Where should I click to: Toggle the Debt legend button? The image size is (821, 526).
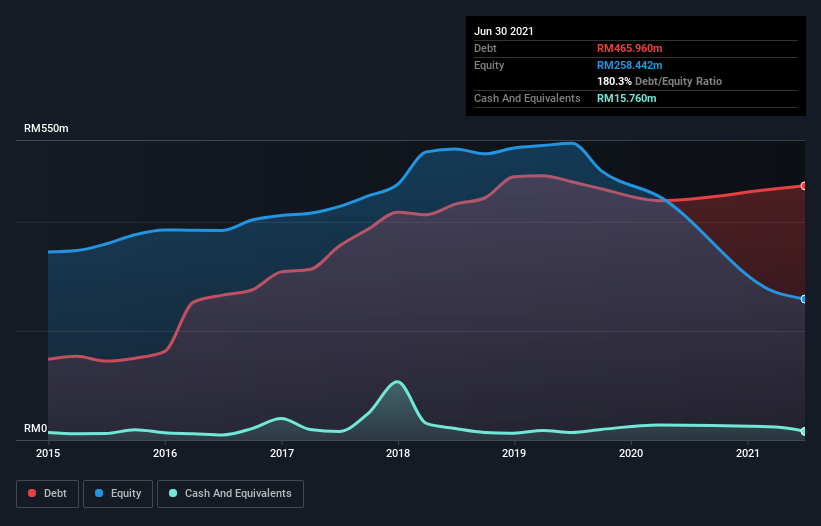[x=48, y=494]
